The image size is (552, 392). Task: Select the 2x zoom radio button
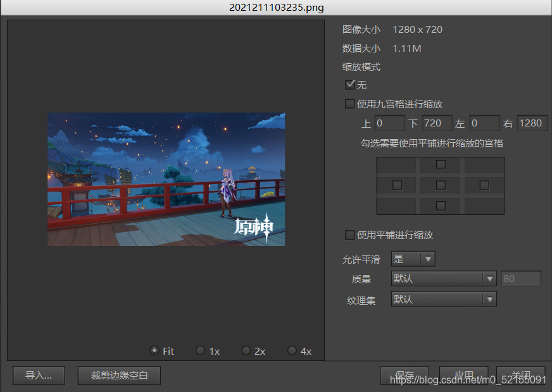(246, 350)
